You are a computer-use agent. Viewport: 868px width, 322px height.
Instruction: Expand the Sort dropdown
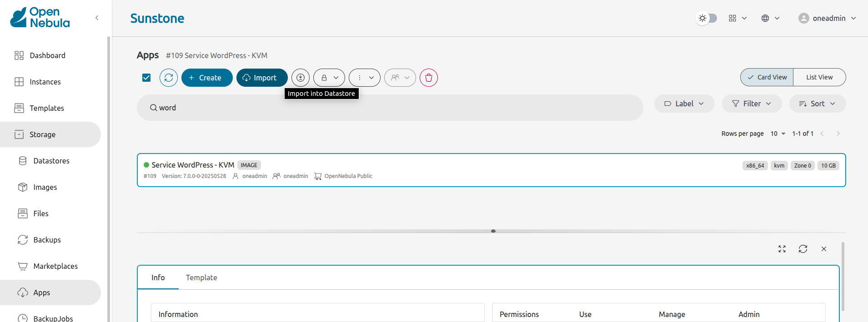tap(817, 104)
